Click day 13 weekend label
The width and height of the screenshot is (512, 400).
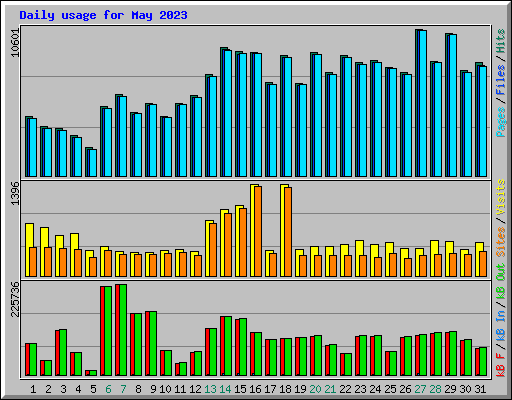210,389
